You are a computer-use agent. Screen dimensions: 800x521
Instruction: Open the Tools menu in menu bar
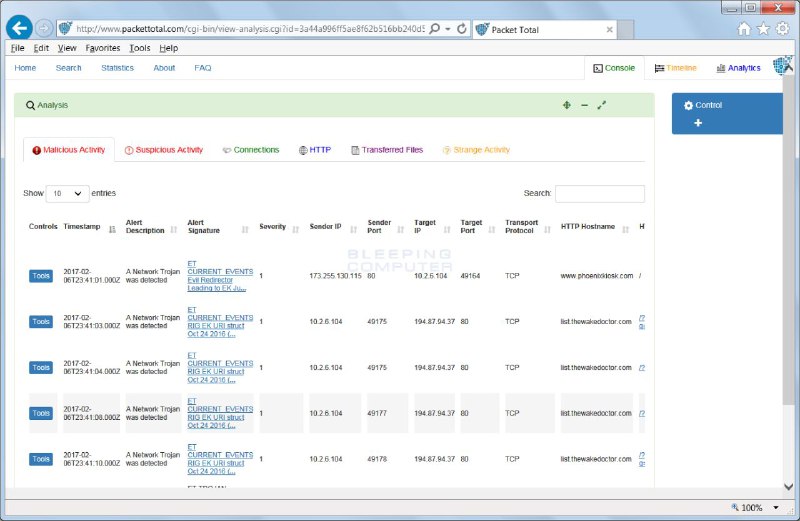[139, 48]
